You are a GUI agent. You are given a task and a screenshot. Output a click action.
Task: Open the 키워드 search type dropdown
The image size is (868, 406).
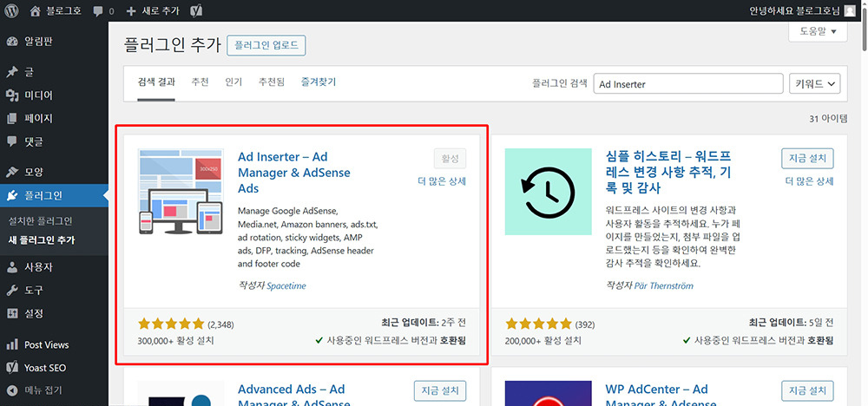click(815, 84)
